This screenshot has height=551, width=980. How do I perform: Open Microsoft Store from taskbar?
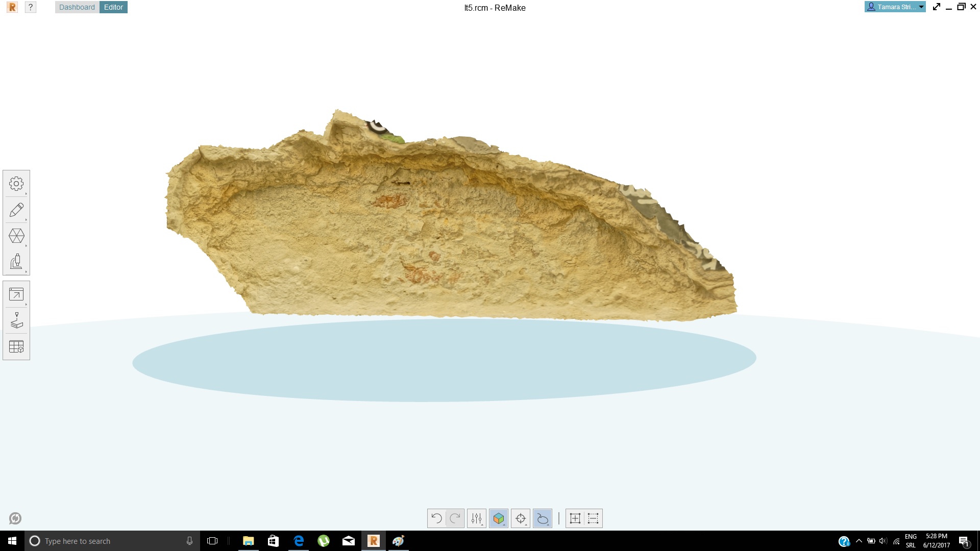click(x=274, y=541)
